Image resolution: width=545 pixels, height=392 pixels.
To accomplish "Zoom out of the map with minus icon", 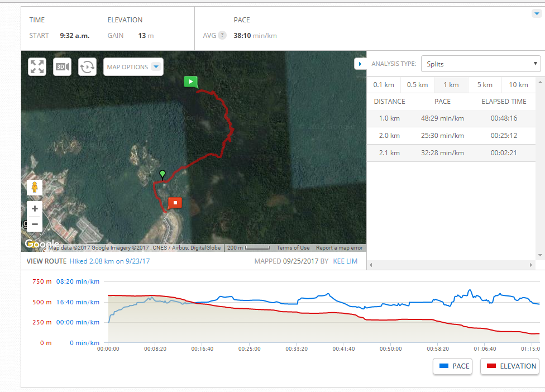I will click(34, 224).
